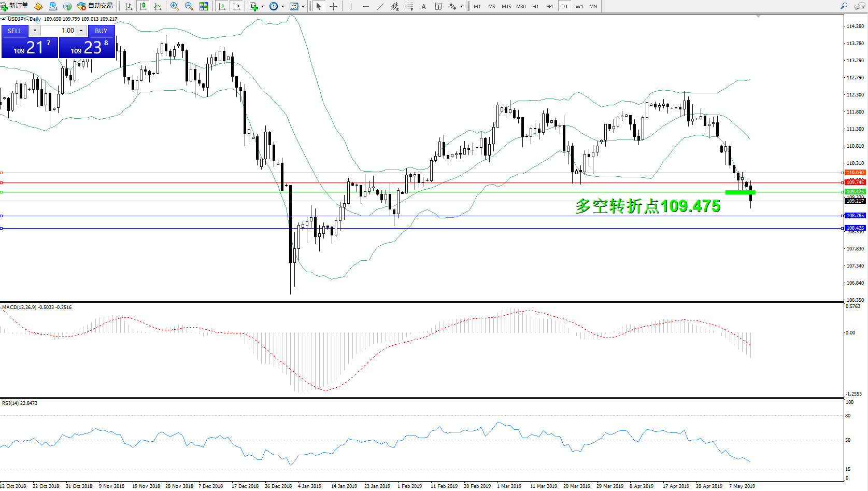Enable chart shift toggle

click(x=236, y=6)
